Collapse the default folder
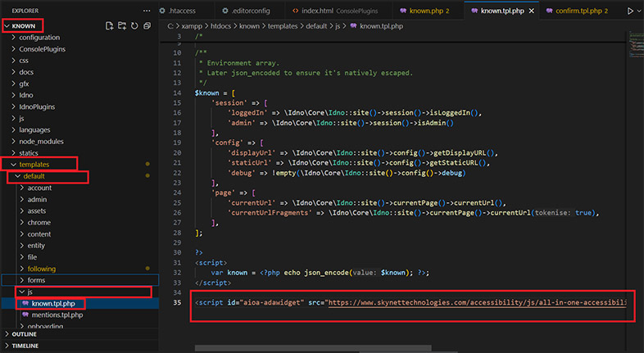Screen dimensions: 644x353 [x=34, y=176]
